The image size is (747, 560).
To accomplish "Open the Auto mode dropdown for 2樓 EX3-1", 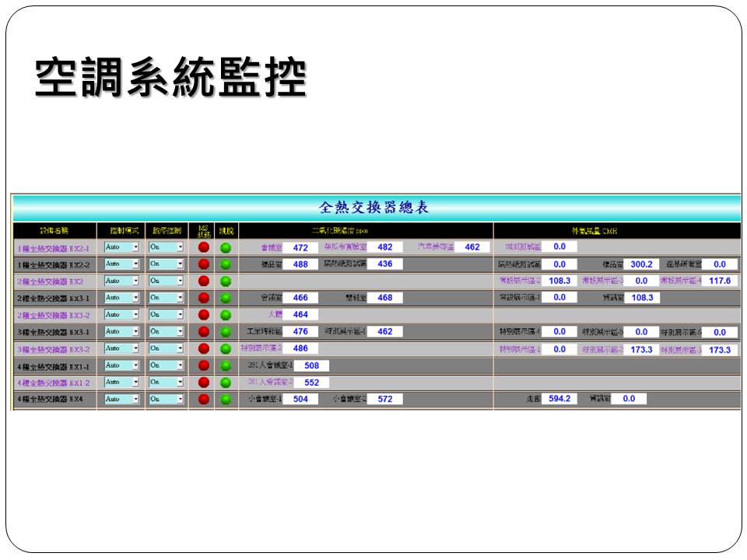I will (121, 298).
